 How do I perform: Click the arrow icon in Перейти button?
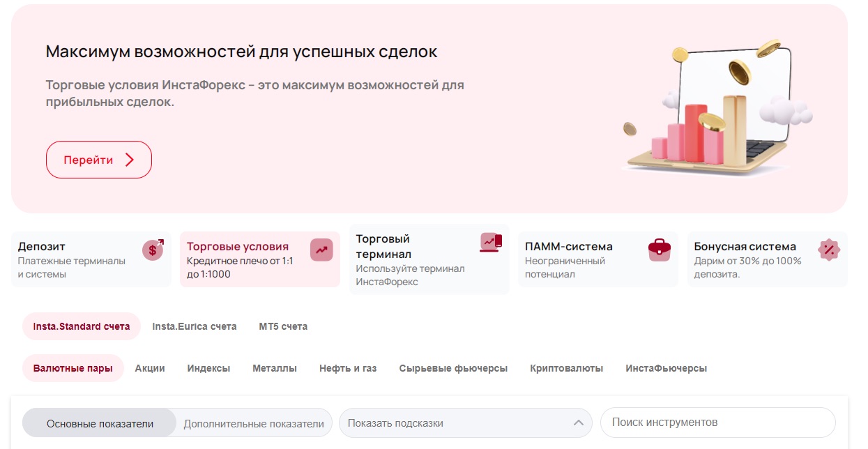pos(129,160)
